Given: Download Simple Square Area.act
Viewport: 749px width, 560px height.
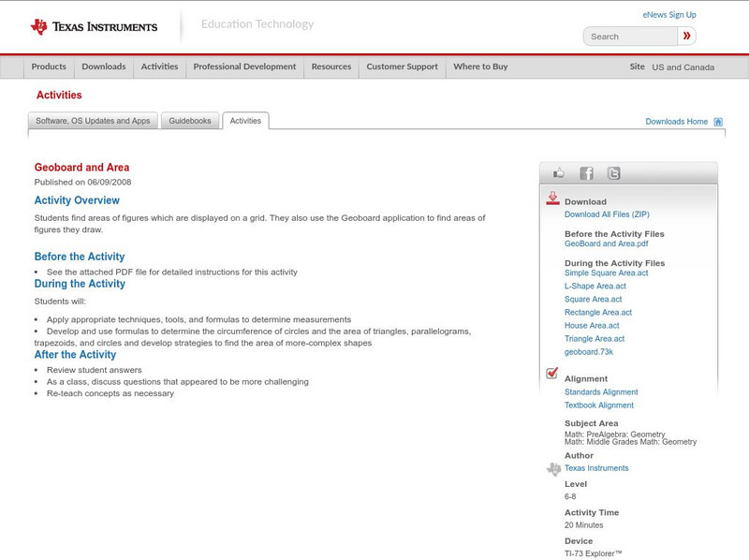Looking at the screenshot, I should tap(606, 273).
